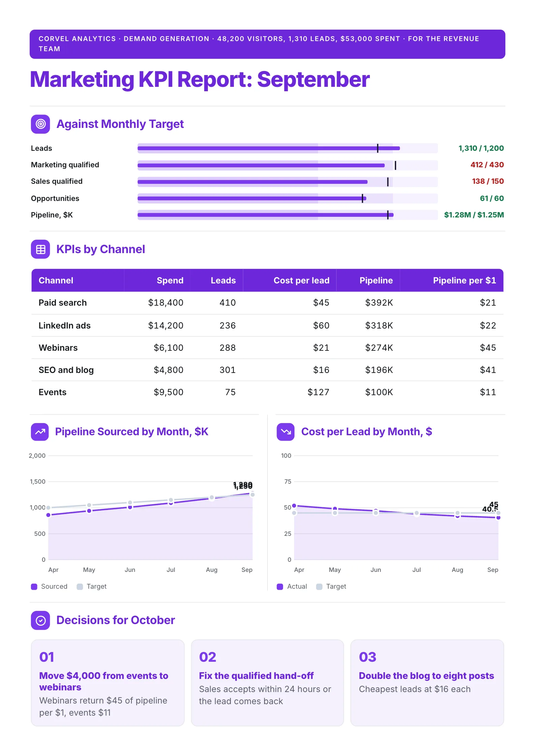Click the $22 pipeline per $1 cell

click(x=488, y=326)
